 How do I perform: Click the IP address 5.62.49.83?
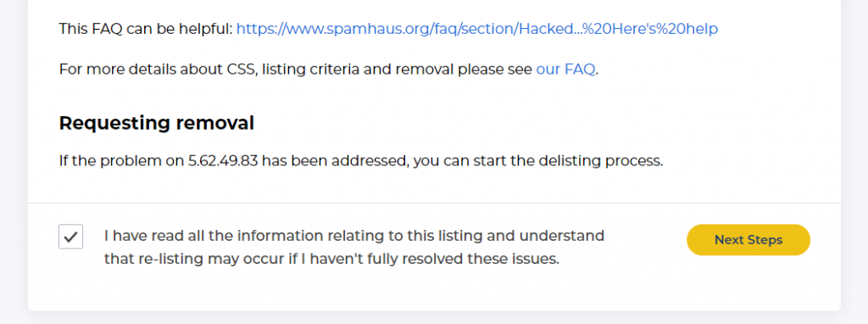tap(225, 161)
